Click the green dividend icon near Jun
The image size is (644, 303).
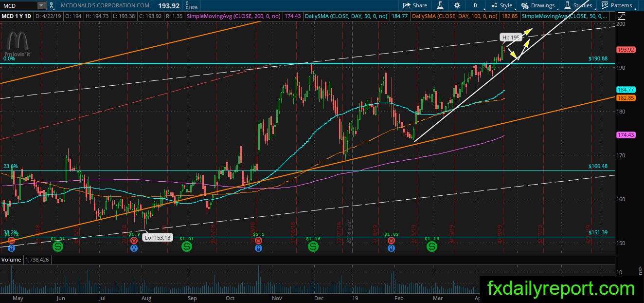(x=58, y=247)
